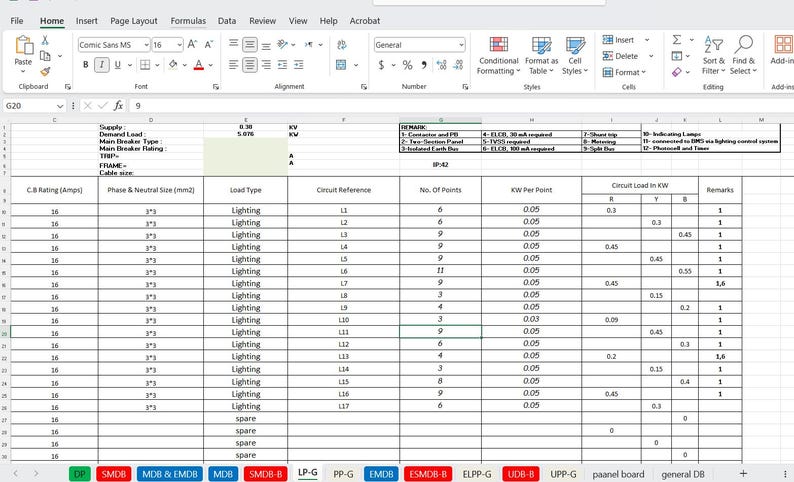The height and width of the screenshot is (482, 794).
Task: Increase font size with the larger A icon
Action: 192,45
